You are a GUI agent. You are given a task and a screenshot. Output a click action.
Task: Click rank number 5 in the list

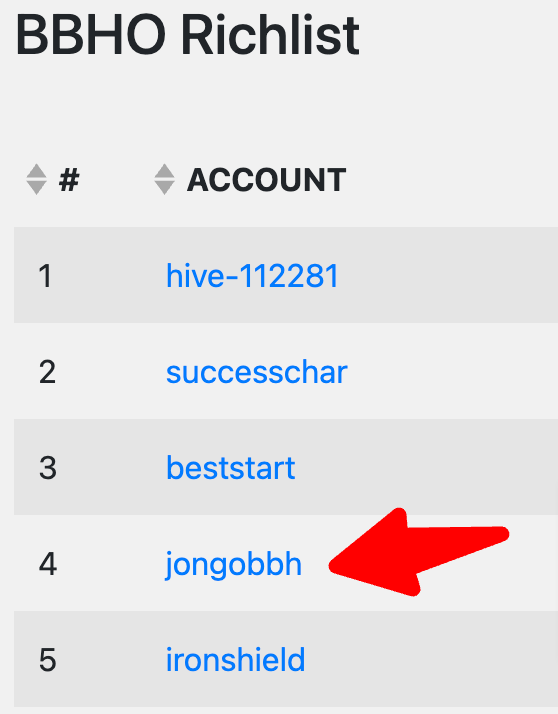[x=47, y=660]
